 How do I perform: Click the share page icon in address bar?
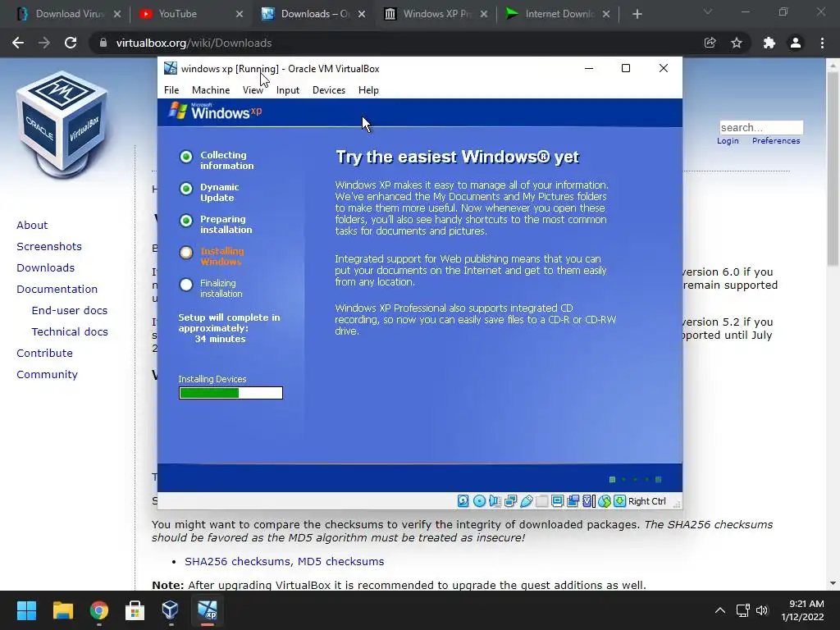[x=710, y=43]
